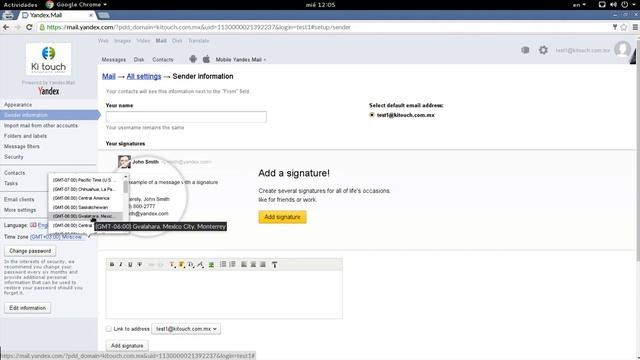Image resolution: width=640 pixels, height=360 pixels.
Task: Open Email clients settings
Action: (19, 200)
